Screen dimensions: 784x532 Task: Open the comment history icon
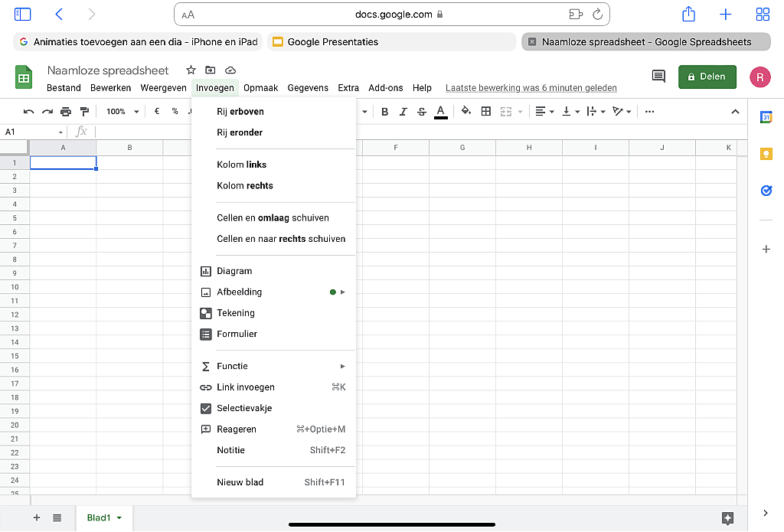point(658,77)
